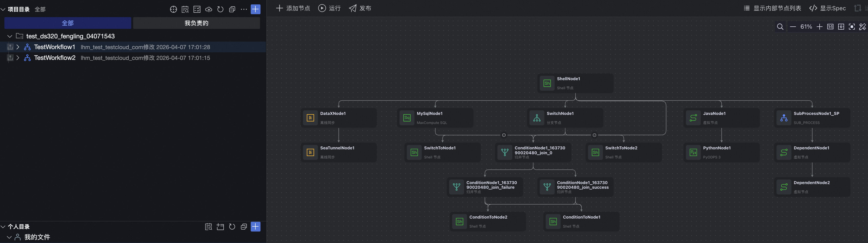Click the SubProcessNode1_SP node icon
The height and width of the screenshot is (243, 868).
784,118
